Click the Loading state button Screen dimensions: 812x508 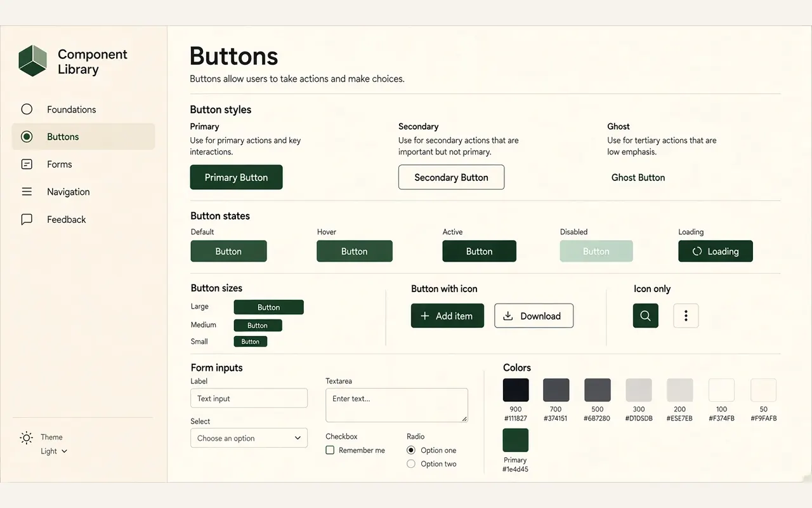coord(716,251)
